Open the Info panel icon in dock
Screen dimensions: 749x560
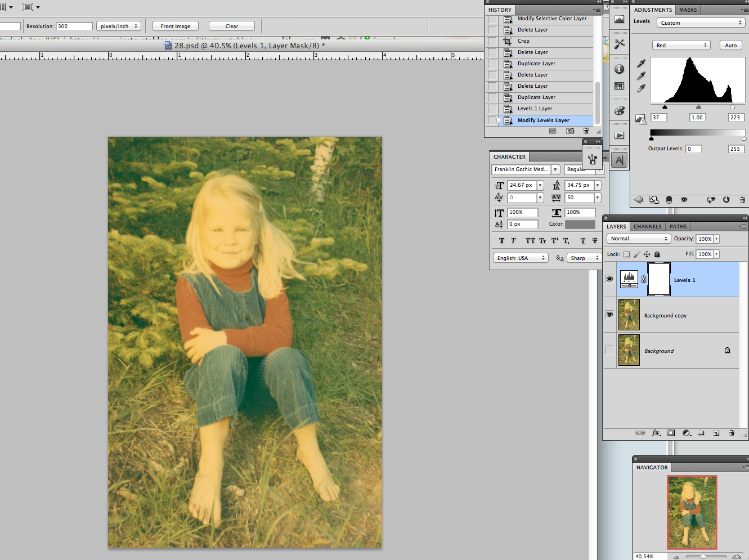620,69
